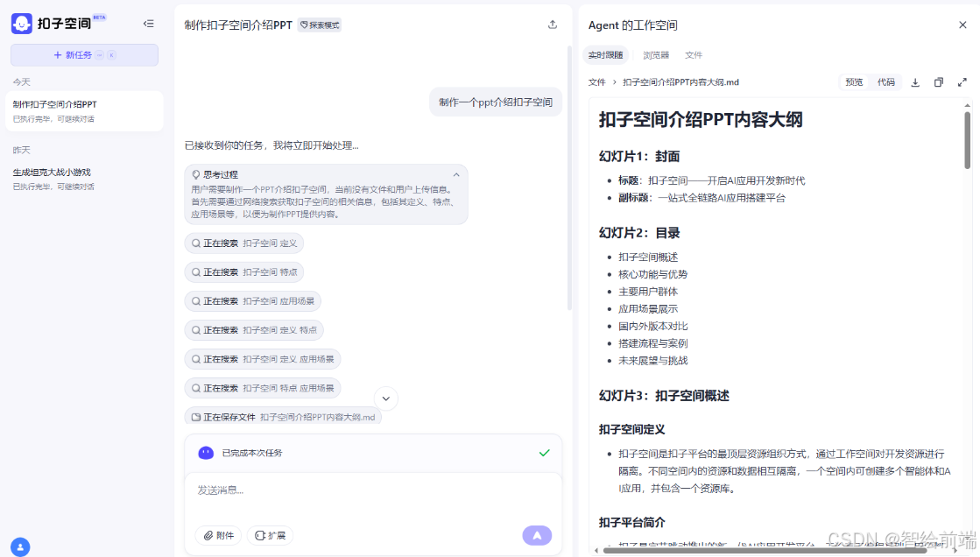Expand the file viewer to fullscreen
This screenshot has height=557, width=980.
(x=962, y=82)
